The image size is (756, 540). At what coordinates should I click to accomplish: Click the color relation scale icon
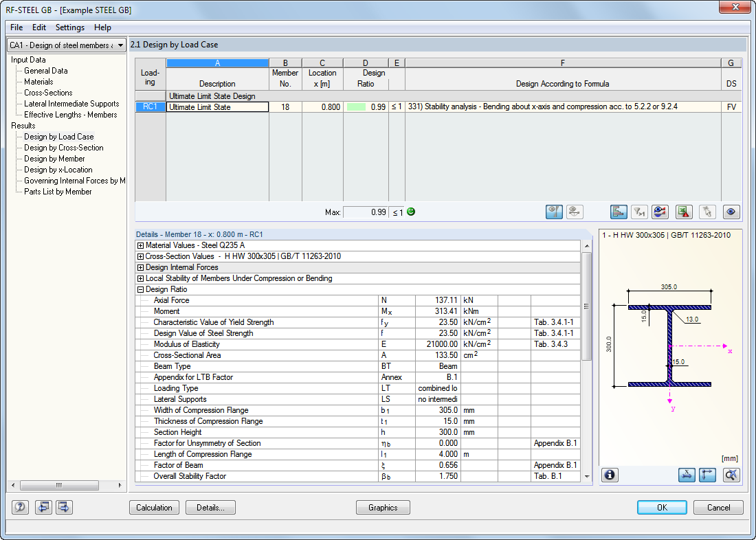660,212
